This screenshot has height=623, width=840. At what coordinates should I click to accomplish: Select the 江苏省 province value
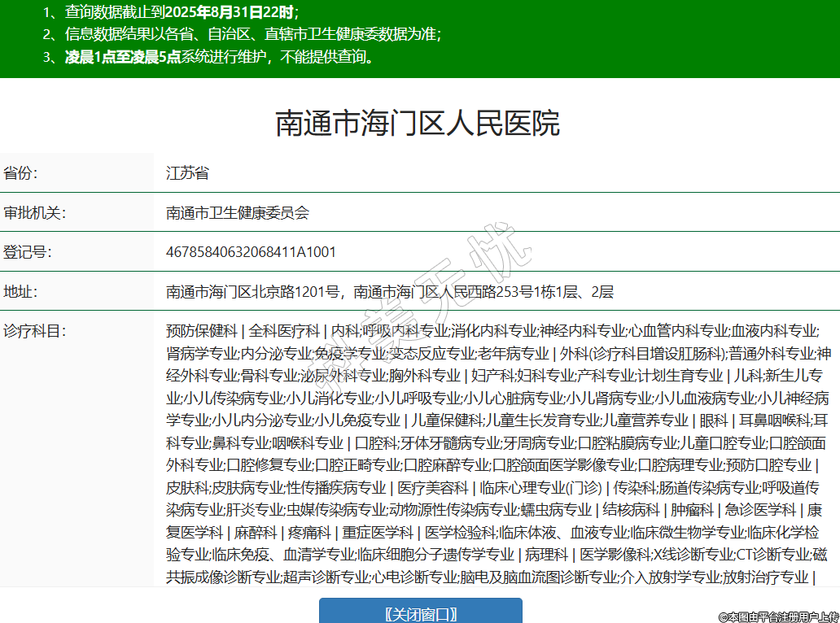(x=188, y=173)
